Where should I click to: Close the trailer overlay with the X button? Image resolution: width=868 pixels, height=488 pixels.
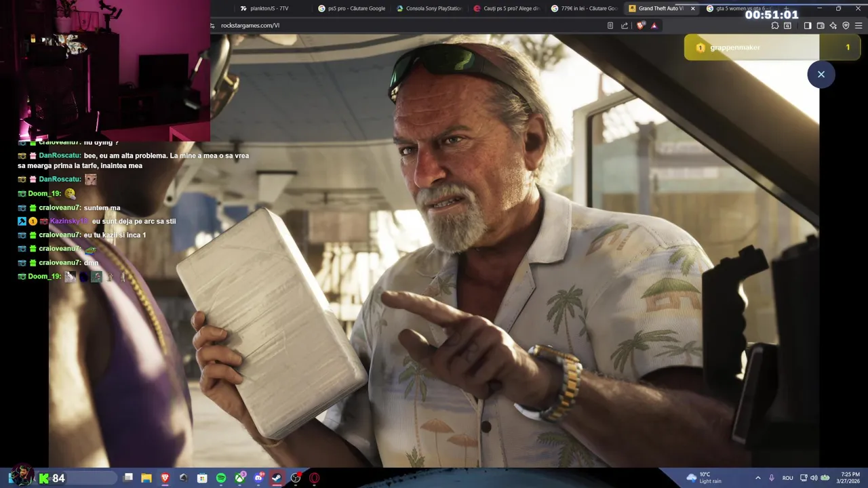[x=821, y=75]
